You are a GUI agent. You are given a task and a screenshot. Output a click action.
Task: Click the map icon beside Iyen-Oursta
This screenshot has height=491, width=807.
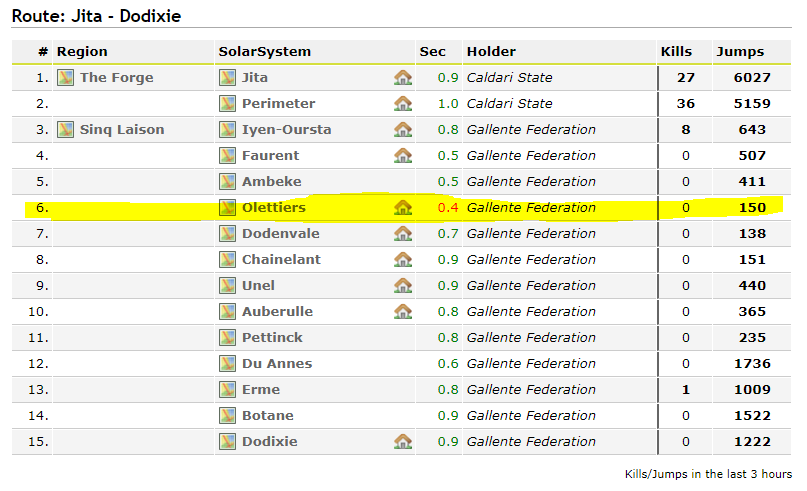[227, 130]
